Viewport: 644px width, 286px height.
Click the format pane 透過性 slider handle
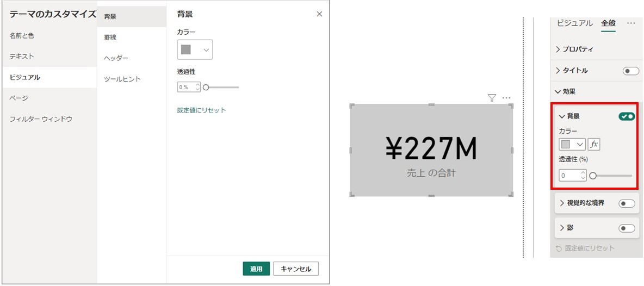click(593, 176)
